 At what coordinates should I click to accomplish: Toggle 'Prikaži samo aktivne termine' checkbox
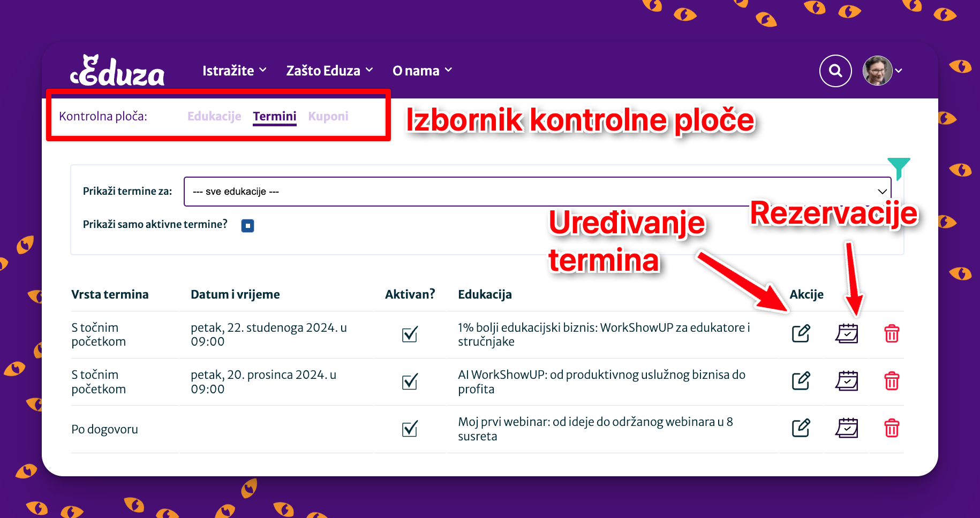[x=247, y=226]
